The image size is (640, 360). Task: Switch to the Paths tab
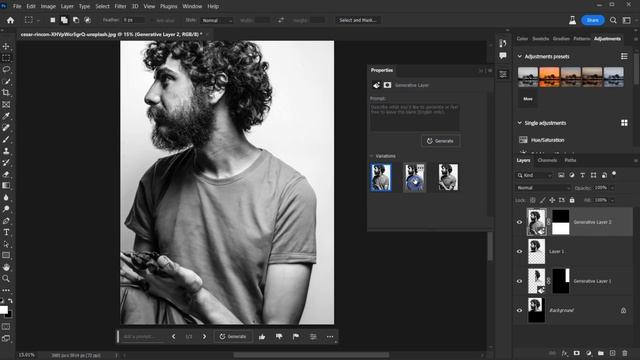[570, 160]
